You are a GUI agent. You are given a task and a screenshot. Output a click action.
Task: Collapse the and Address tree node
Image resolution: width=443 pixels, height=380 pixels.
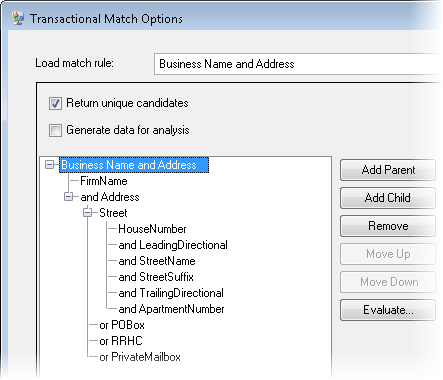coord(68,197)
